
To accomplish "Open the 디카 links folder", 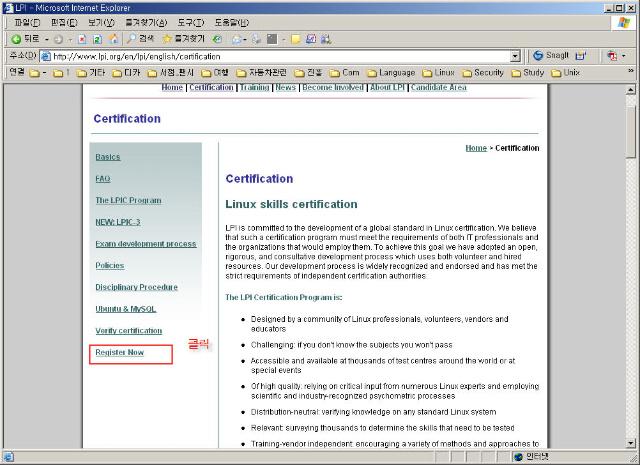I will tap(126, 73).
